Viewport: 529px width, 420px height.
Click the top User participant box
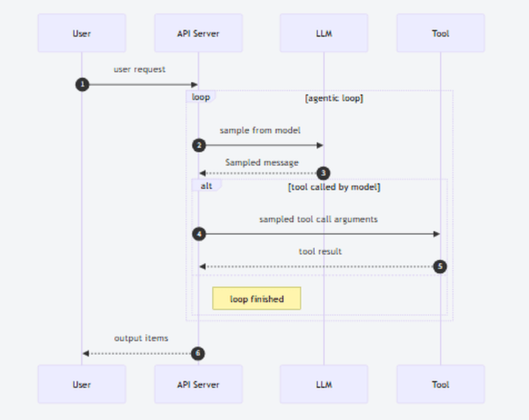[x=81, y=33]
